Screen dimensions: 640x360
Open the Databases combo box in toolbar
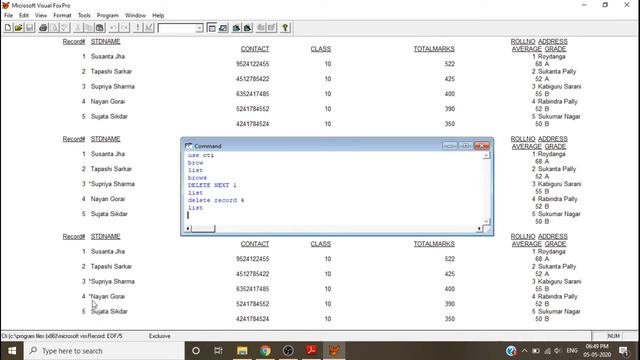[x=180, y=28]
